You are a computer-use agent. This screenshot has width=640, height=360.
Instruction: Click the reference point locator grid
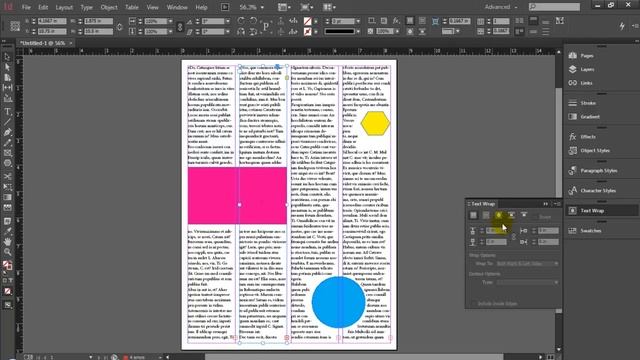pos(15,26)
